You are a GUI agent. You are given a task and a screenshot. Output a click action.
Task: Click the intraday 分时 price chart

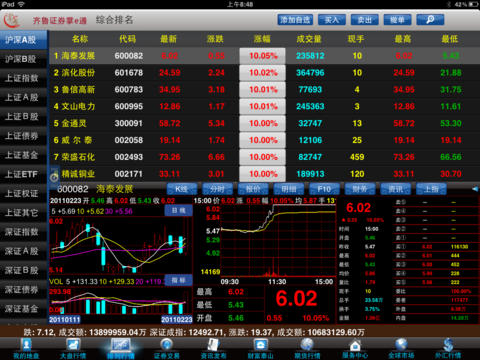click(278, 241)
